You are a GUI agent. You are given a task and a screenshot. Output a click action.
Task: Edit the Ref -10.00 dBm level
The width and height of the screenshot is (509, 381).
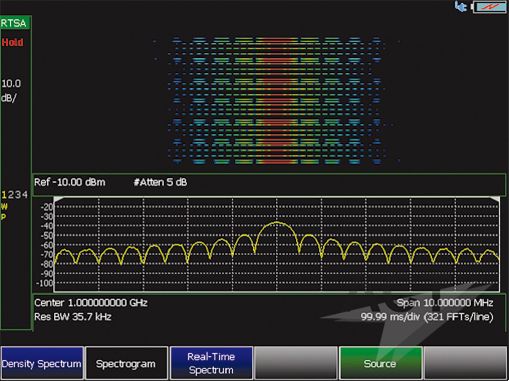tap(70, 182)
